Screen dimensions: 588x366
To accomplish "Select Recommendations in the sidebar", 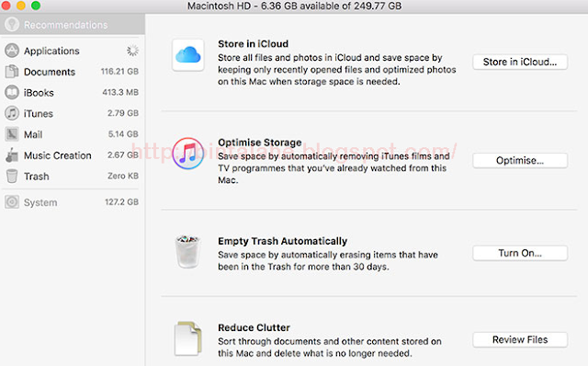I will pyautogui.click(x=73, y=25).
